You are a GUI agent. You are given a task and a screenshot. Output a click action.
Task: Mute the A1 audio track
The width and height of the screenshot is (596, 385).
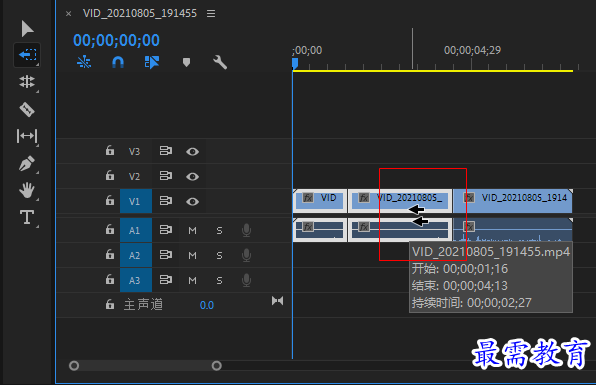[x=192, y=230]
